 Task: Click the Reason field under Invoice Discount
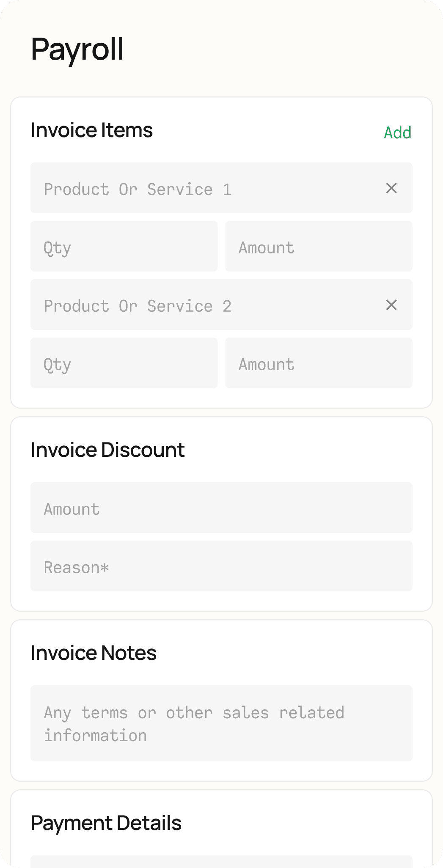(221, 566)
